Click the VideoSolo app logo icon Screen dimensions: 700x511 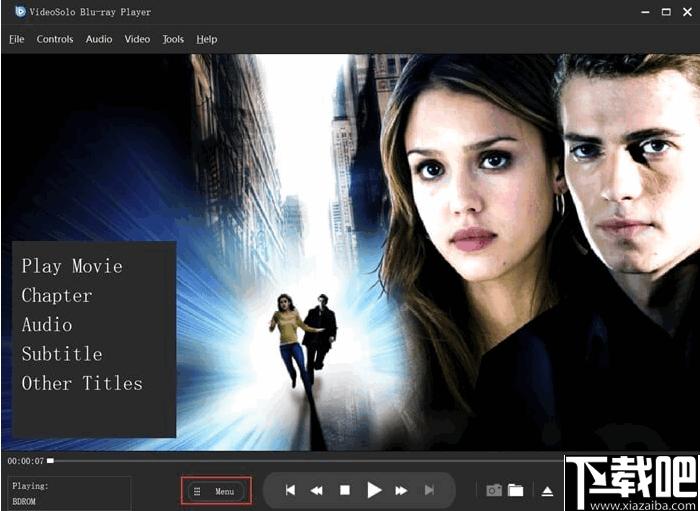(x=20, y=12)
